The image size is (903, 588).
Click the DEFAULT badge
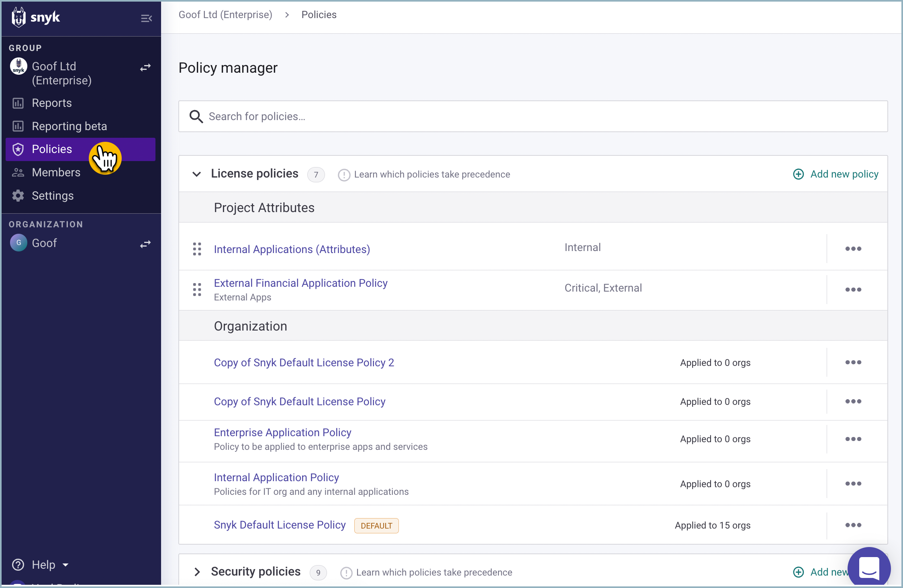(376, 526)
